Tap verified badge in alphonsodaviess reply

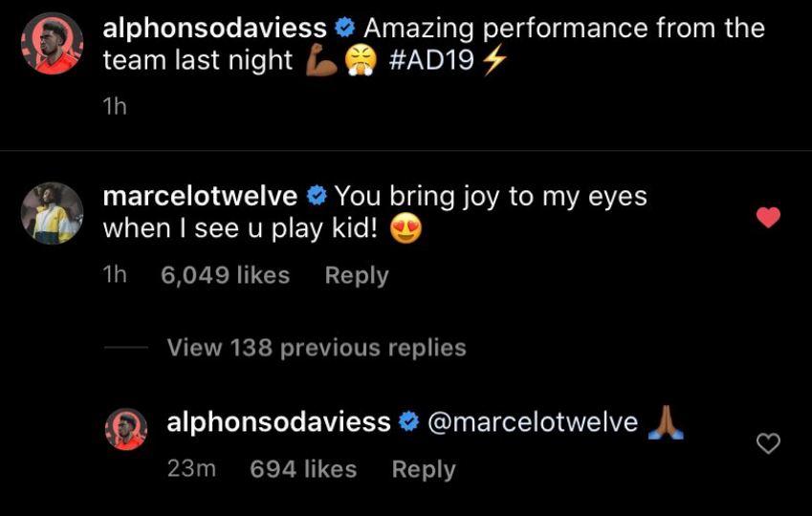click(x=409, y=422)
